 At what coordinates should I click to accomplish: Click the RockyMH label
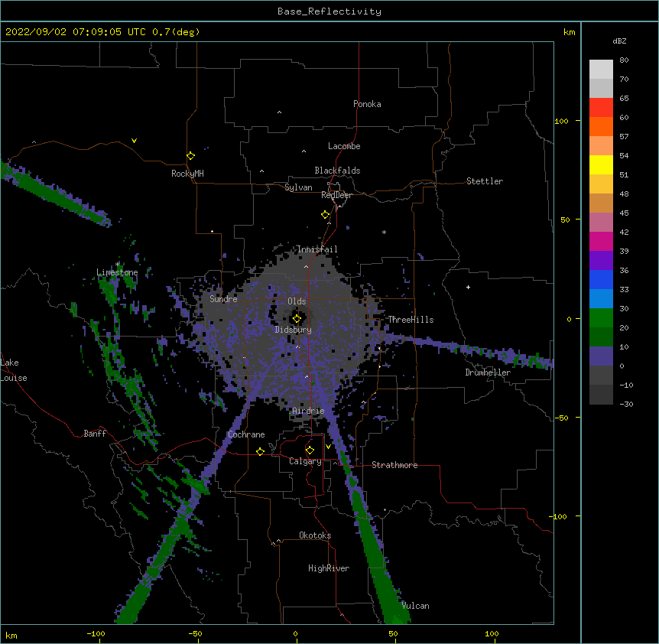(x=187, y=174)
